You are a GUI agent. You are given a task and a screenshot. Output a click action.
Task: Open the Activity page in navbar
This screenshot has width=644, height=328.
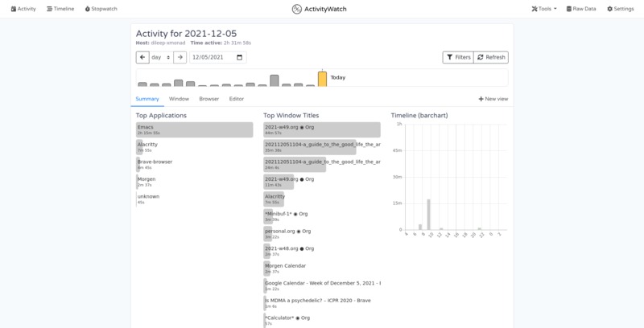pos(23,9)
